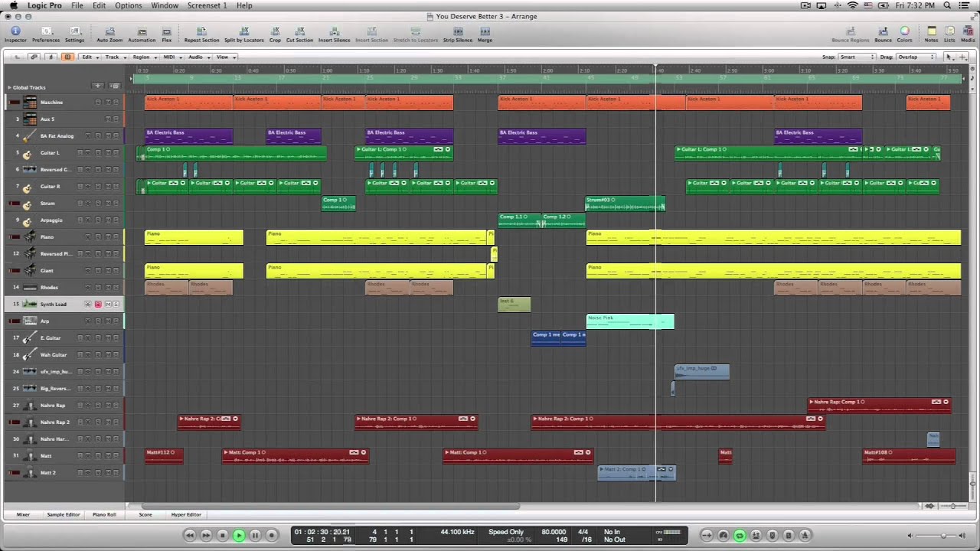The image size is (980, 551).
Task: Open the Inspector panel
Action: (x=15, y=34)
